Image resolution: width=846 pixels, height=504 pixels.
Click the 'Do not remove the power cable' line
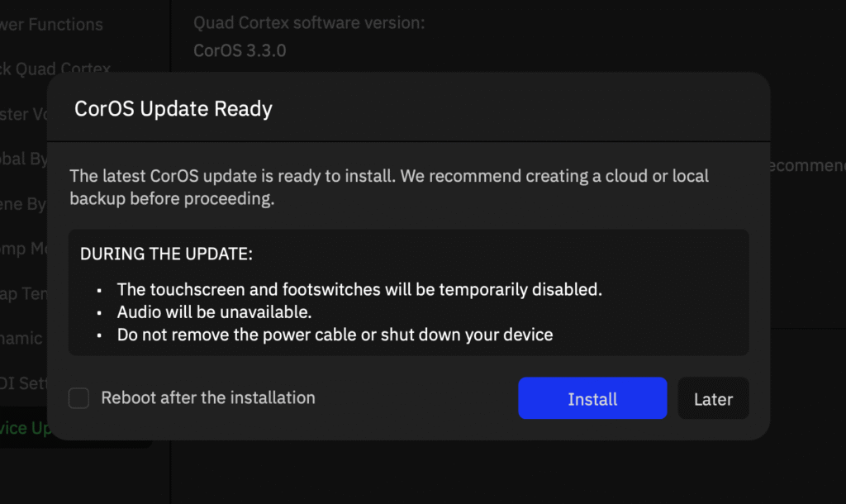(335, 335)
